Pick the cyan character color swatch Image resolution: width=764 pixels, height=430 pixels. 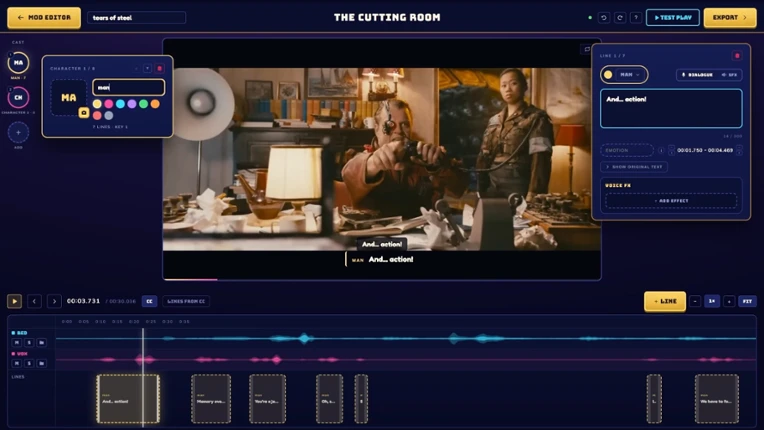[x=120, y=104]
